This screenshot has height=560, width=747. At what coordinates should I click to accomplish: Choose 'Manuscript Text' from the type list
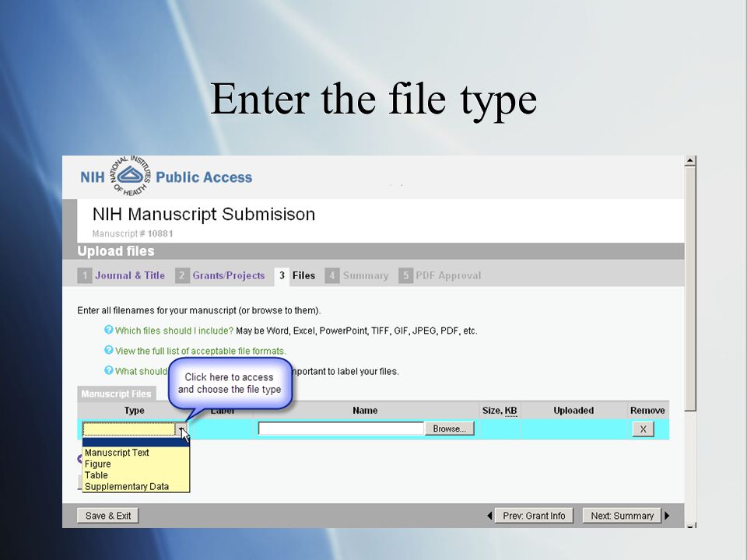(x=135, y=453)
